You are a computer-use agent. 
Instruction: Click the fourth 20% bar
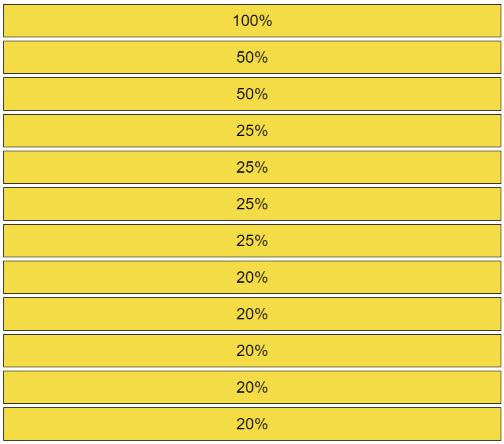[x=252, y=387]
